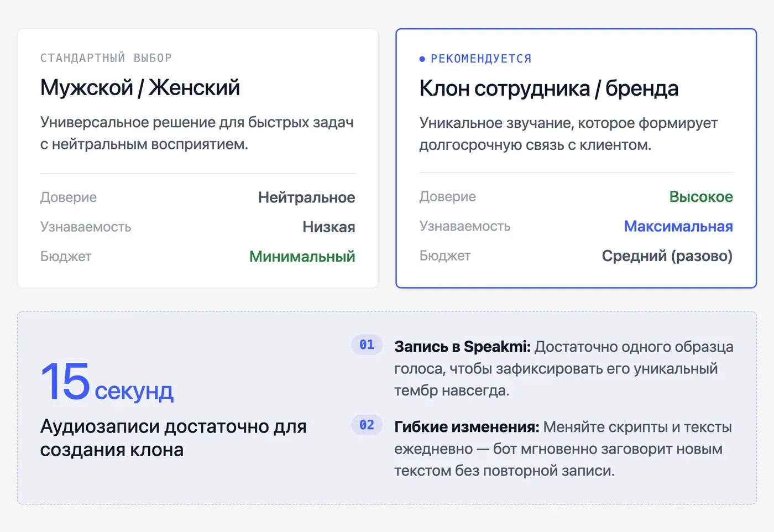Click the description starting "Универсальное решение"

click(197, 133)
